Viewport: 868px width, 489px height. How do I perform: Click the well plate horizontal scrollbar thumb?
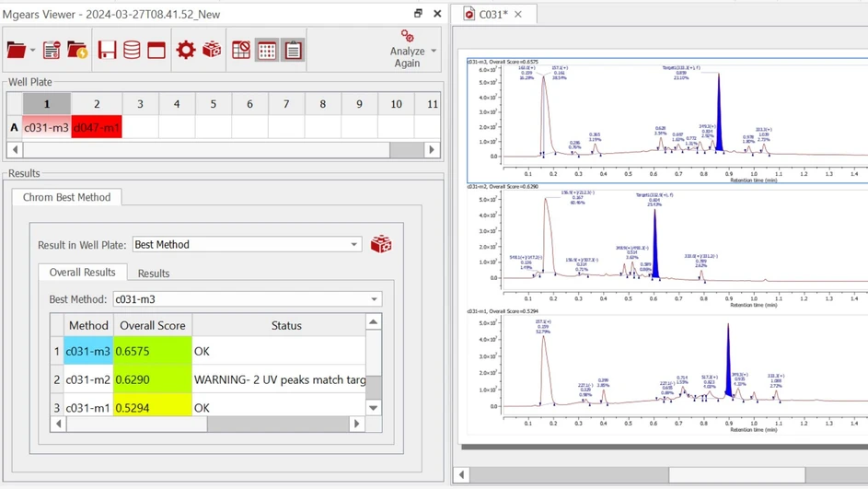406,149
